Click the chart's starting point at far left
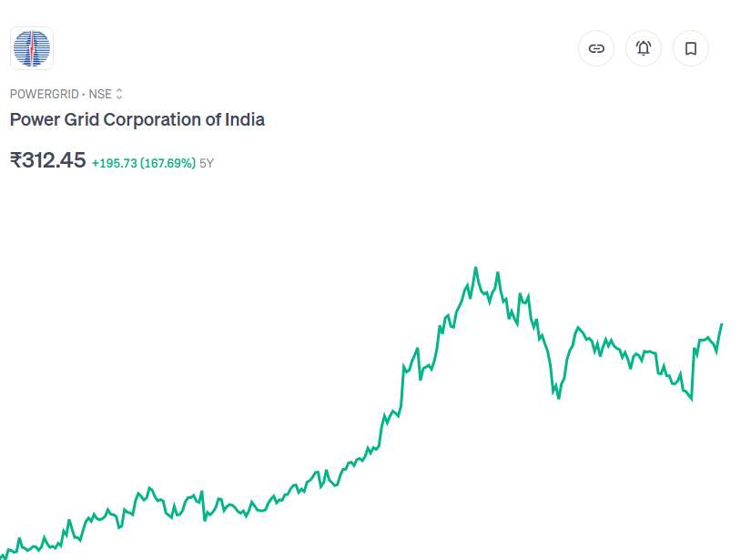 point(3,554)
